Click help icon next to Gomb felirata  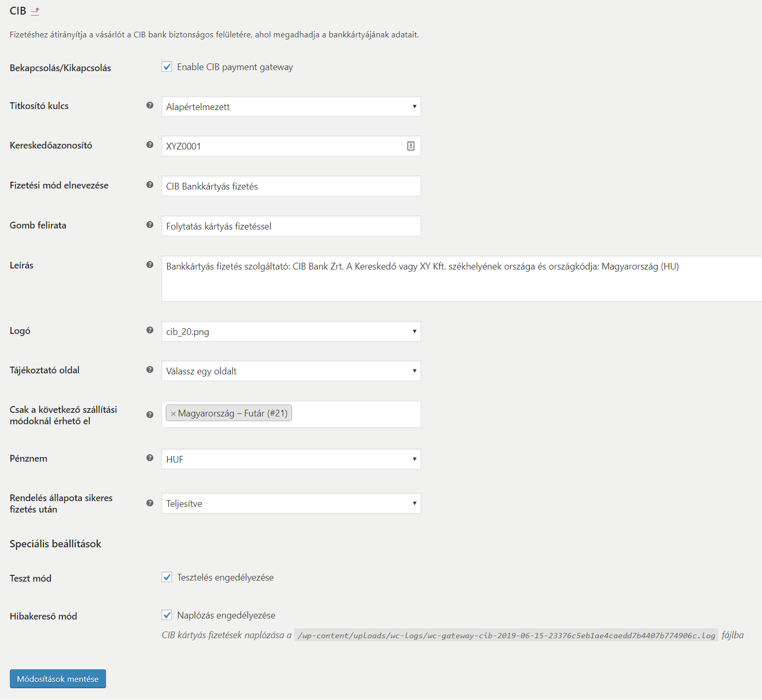(150, 225)
